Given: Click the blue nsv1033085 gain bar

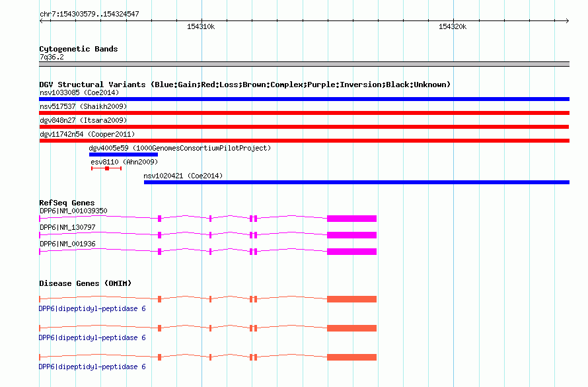Looking at the screenshot, I should pyautogui.click(x=304, y=99).
